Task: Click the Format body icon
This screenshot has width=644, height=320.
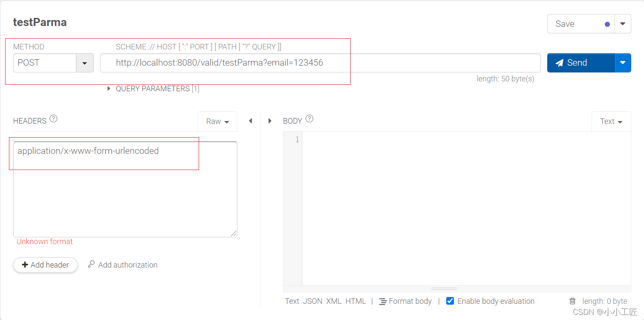Action: pyautogui.click(x=382, y=301)
